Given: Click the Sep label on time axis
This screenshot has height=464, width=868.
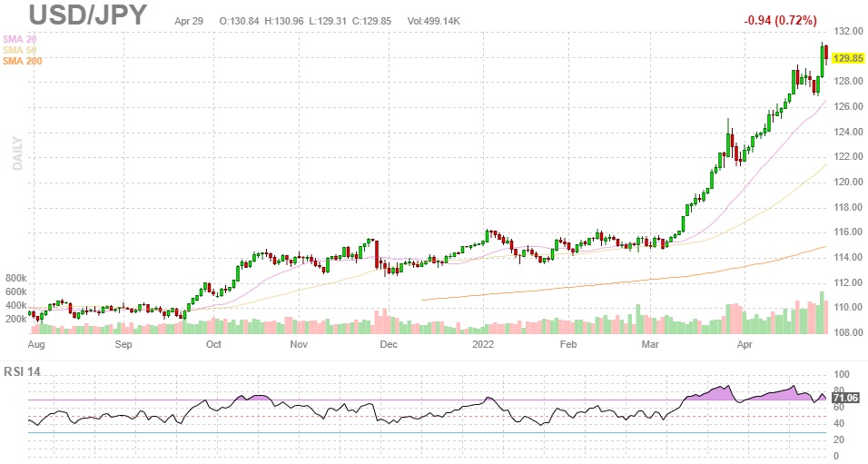Looking at the screenshot, I should pos(123,344).
